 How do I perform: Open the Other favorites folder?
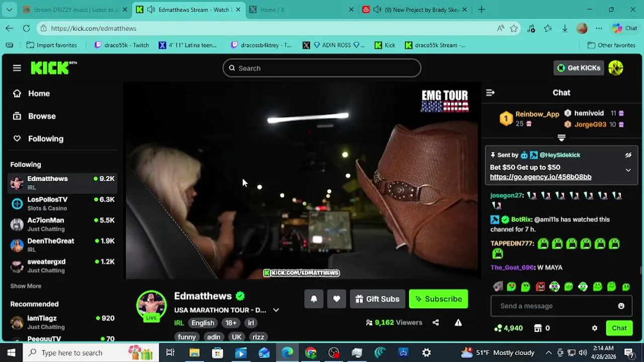click(x=611, y=45)
